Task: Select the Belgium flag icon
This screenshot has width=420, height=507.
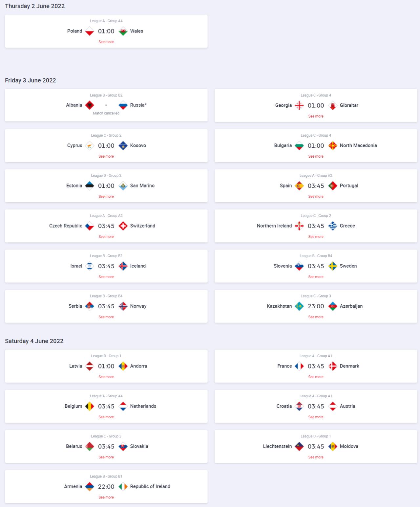Action: click(90, 407)
